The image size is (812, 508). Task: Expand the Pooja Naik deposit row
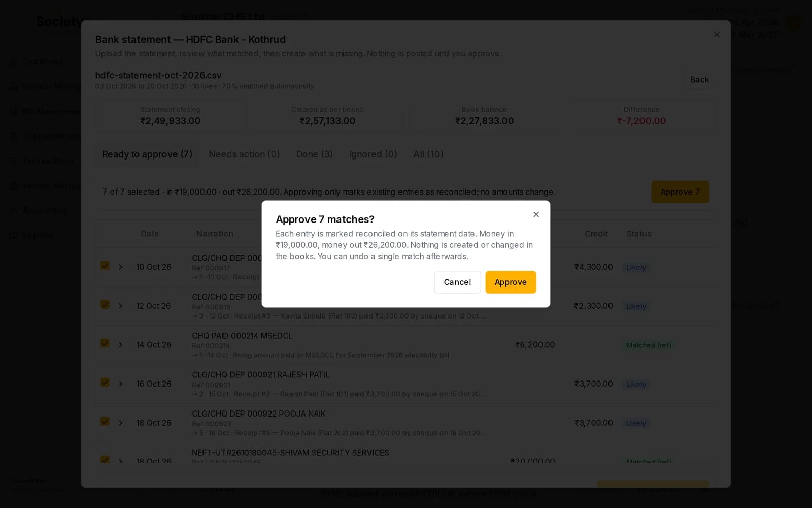pos(120,423)
